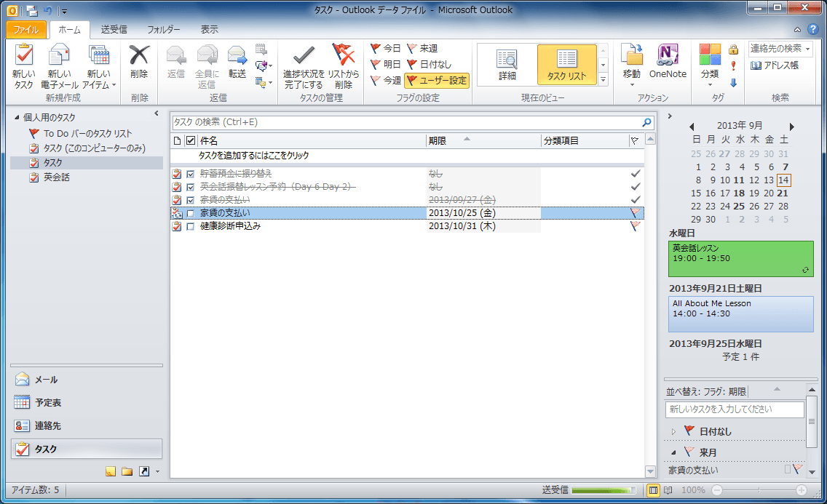Collapse 個人用のタスク tree
The image size is (827, 504).
click(x=17, y=117)
